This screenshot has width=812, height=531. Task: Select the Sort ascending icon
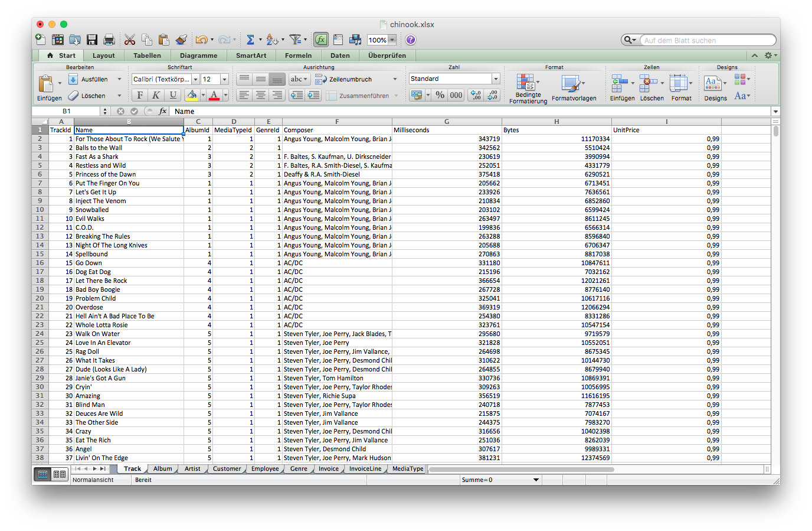pos(271,40)
